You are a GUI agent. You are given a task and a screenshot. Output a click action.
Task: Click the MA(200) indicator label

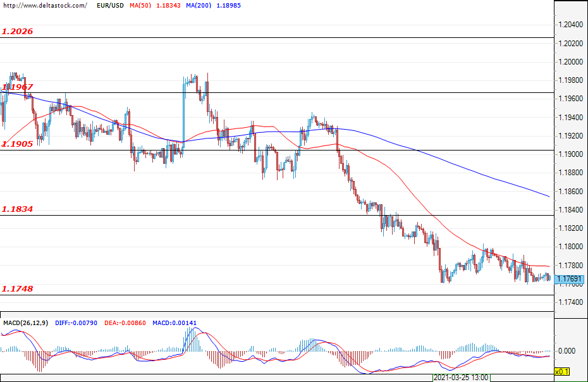click(x=199, y=5)
